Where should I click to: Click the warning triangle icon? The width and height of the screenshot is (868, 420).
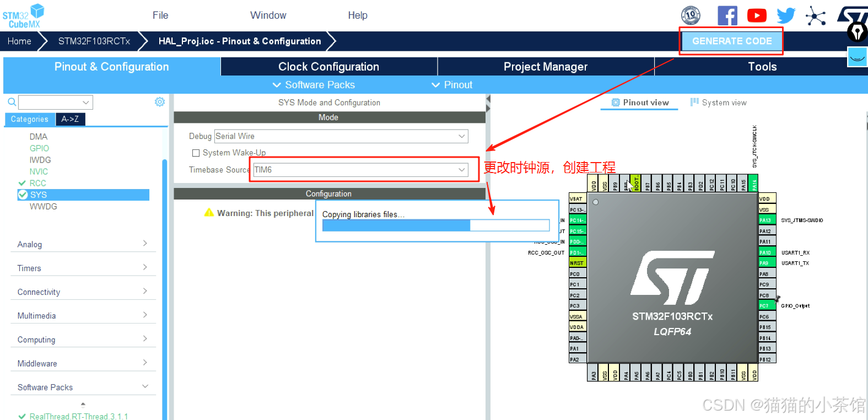(x=209, y=213)
